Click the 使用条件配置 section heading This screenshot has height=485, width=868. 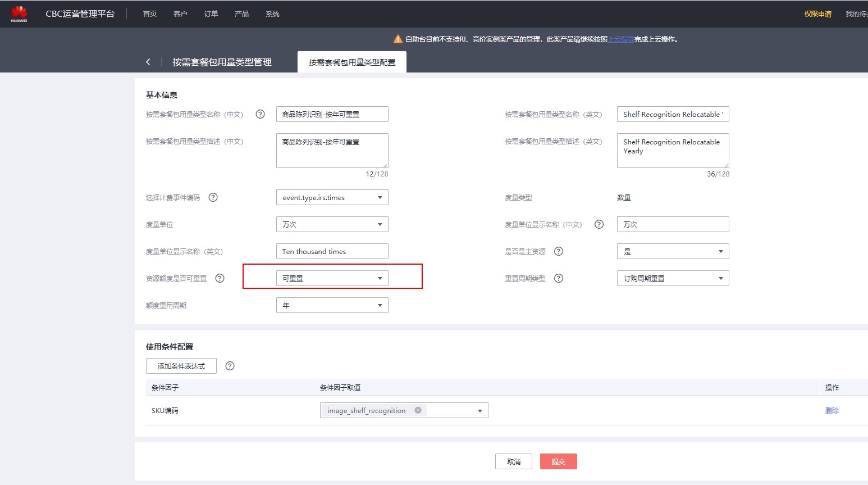tap(170, 347)
